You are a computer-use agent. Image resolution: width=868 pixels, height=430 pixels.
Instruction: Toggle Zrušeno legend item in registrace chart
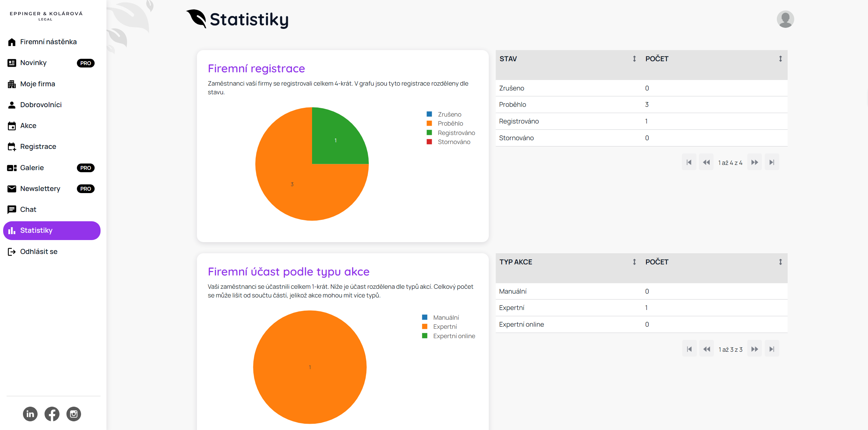(449, 114)
